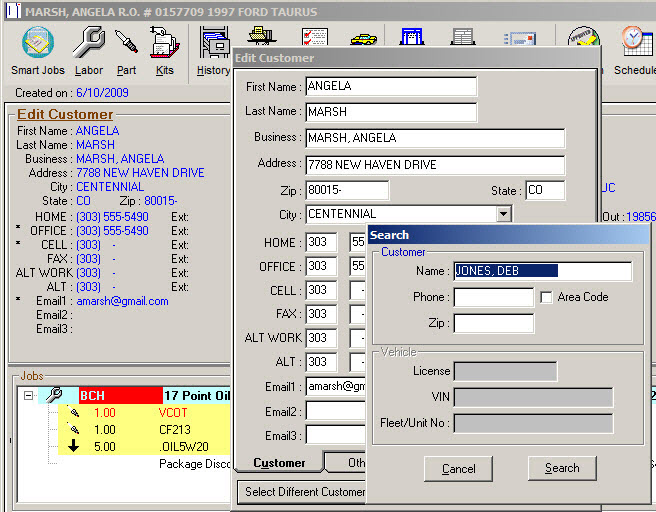
Task: Switch to the Customer tab
Action: [279, 463]
